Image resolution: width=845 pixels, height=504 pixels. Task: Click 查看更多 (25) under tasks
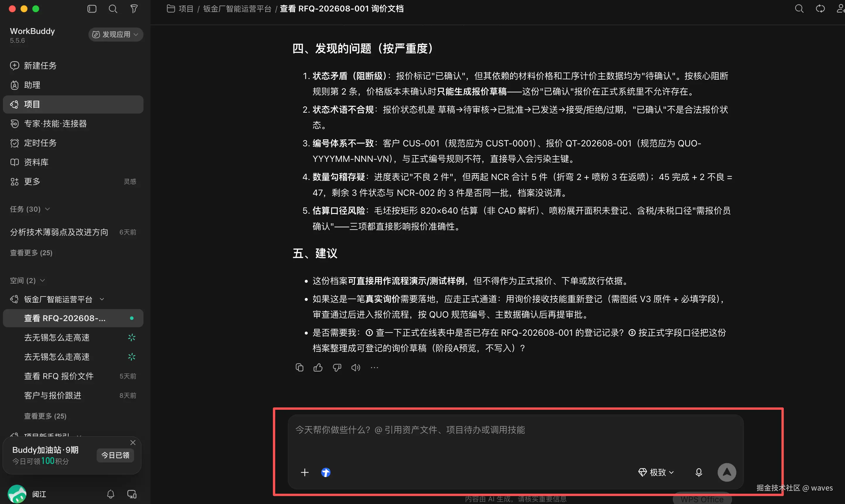[31, 253]
